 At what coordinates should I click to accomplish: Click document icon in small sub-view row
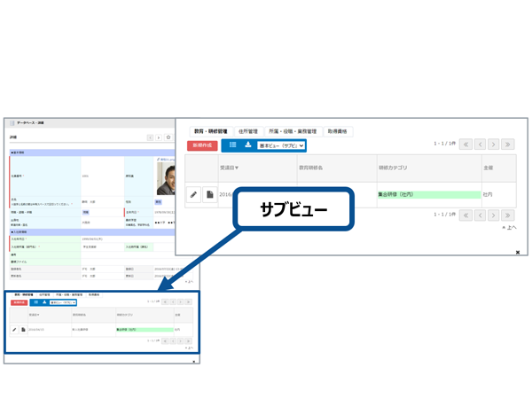click(23, 330)
